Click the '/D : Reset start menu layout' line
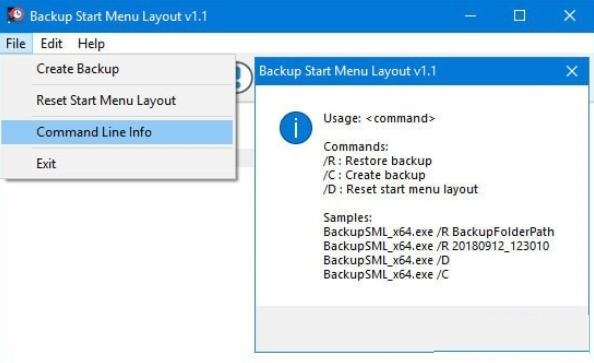The image size is (594, 363). [400, 189]
